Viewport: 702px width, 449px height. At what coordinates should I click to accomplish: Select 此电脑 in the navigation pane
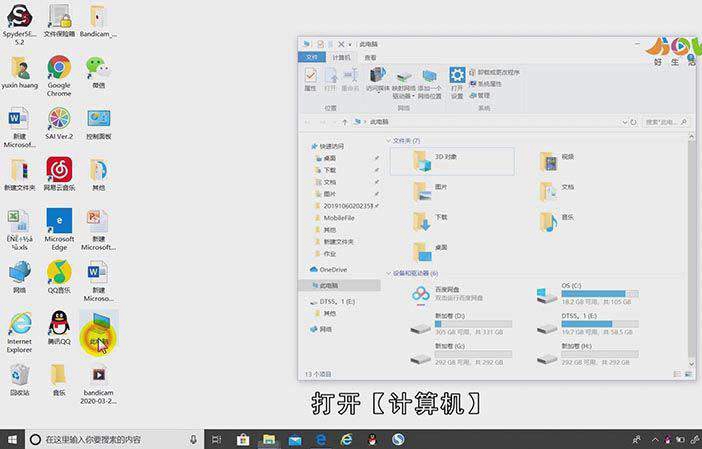click(x=339, y=285)
